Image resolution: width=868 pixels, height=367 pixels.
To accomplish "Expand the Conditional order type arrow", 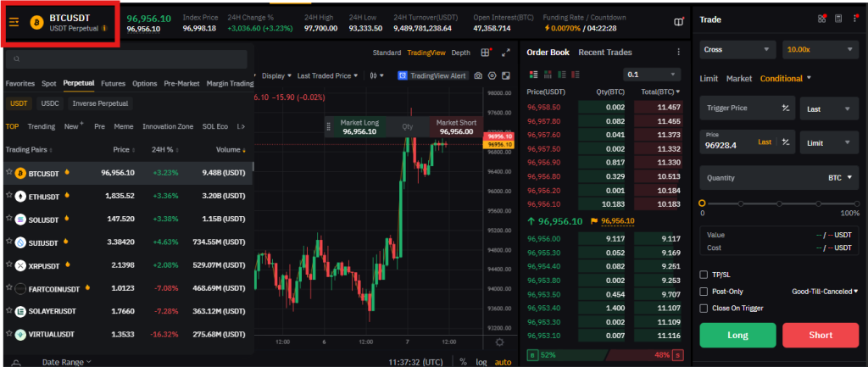I will 809,78.
